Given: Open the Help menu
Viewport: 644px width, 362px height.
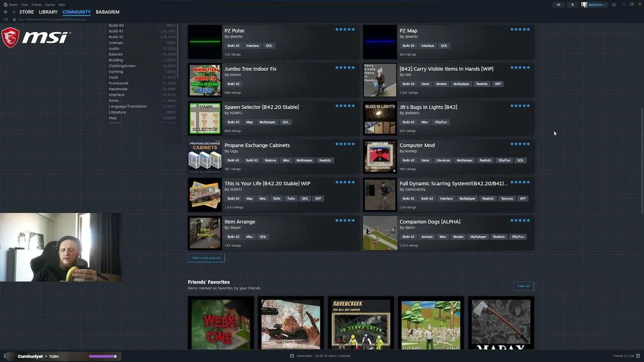Looking at the screenshot, I should tap(61, 5).
